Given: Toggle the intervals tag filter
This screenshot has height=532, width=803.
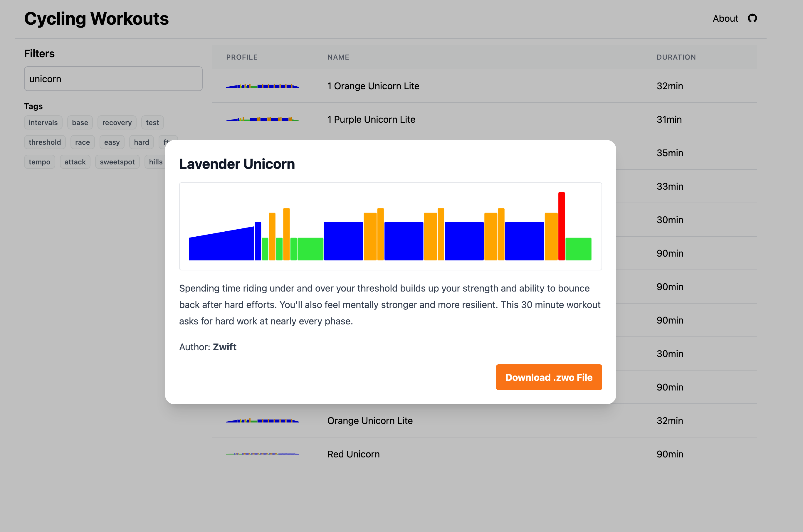Looking at the screenshot, I should [x=43, y=122].
